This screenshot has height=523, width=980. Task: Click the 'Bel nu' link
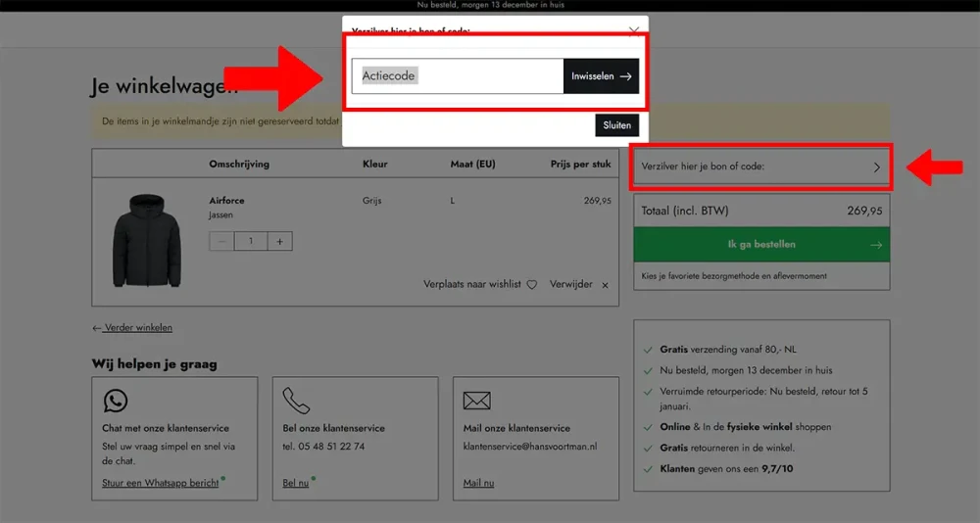pos(295,483)
